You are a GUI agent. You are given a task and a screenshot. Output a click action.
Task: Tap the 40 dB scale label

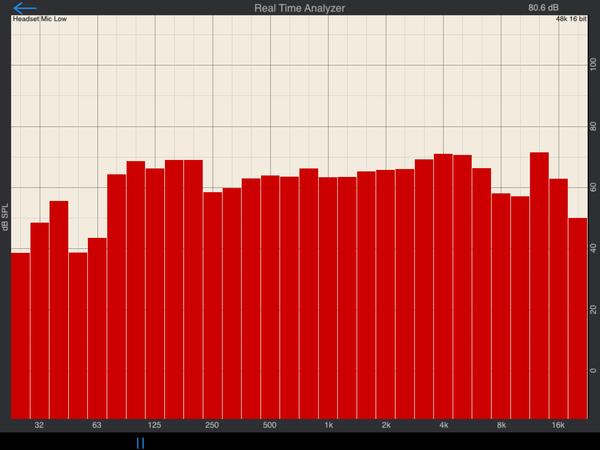pyautogui.click(x=593, y=249)
